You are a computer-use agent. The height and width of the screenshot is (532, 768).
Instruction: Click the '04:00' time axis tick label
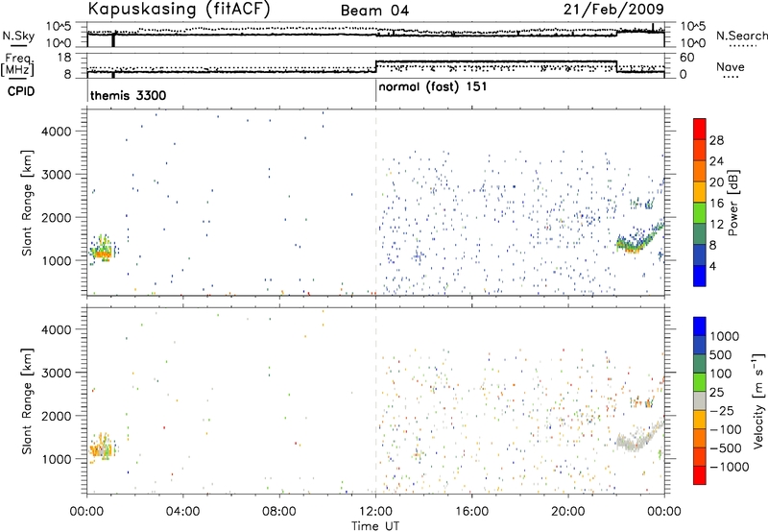point(183,512)
